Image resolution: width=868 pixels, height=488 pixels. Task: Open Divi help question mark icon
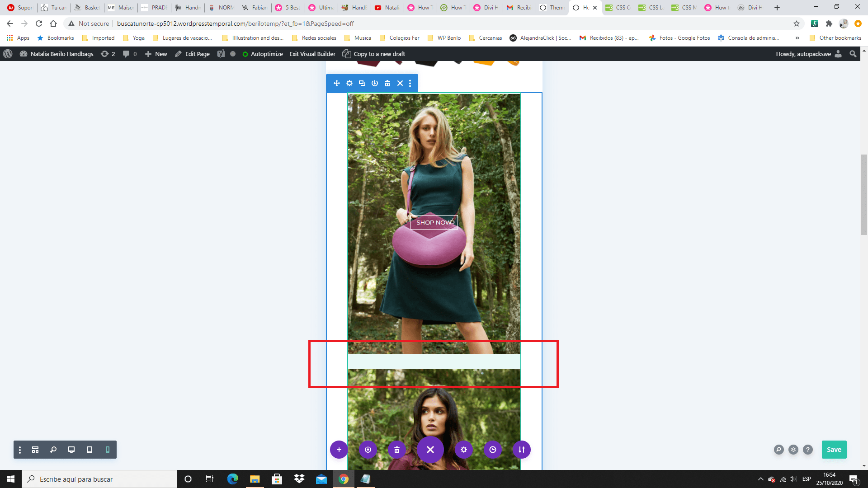tap(808, 450)
